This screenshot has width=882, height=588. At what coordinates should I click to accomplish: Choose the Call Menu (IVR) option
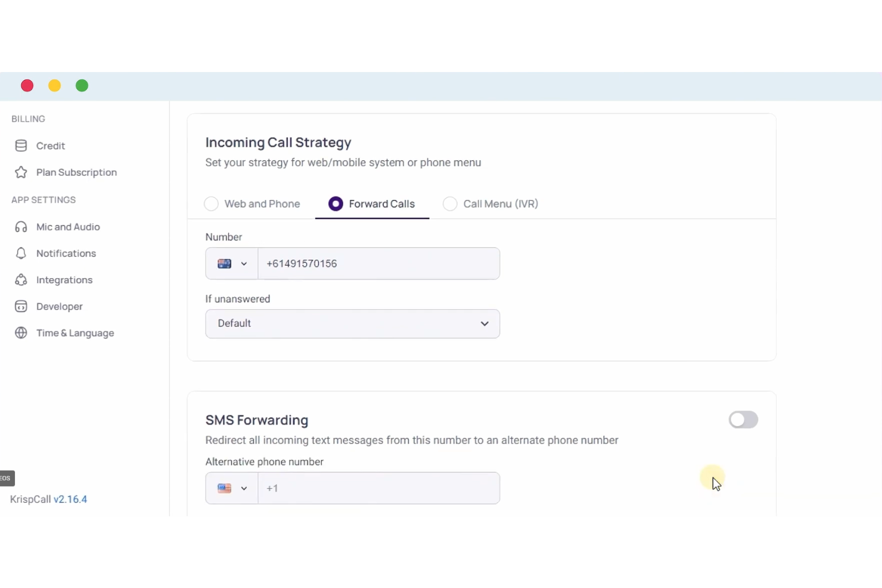(x=450, y=204)
